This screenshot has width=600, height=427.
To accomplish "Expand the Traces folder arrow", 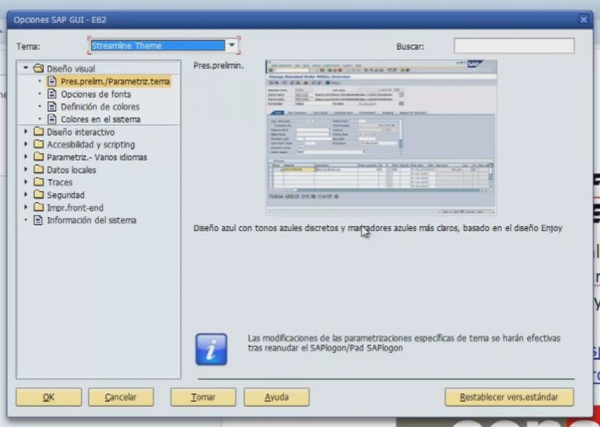I will pyautogui.click(x=26, y=182).
